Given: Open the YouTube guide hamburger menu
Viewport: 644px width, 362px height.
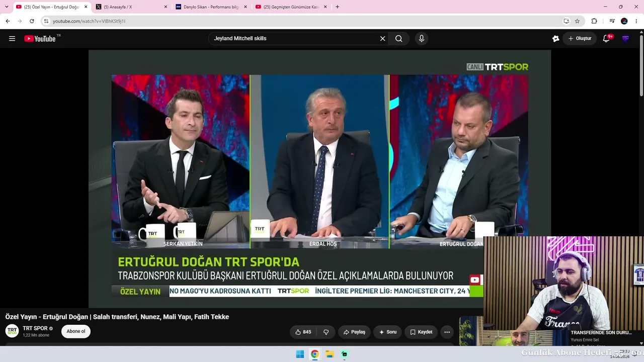Looking at the screenshot, I should tap(12, 39).
